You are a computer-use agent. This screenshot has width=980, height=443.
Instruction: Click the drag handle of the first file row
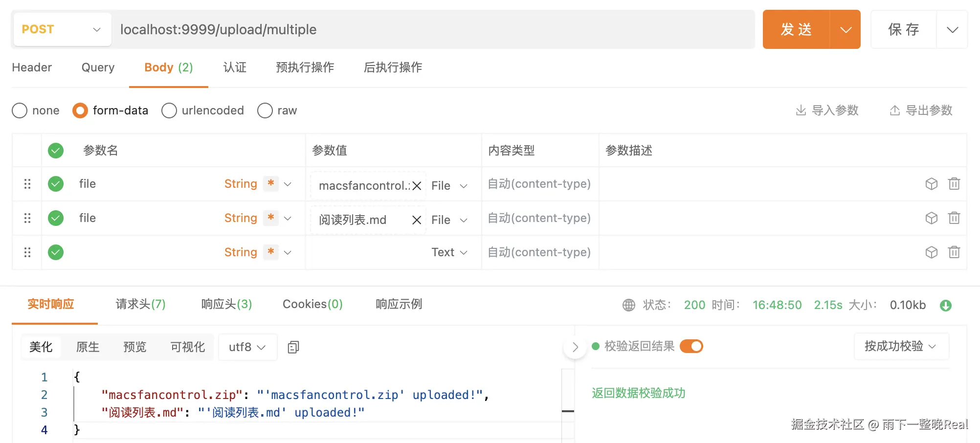point(27,184)
